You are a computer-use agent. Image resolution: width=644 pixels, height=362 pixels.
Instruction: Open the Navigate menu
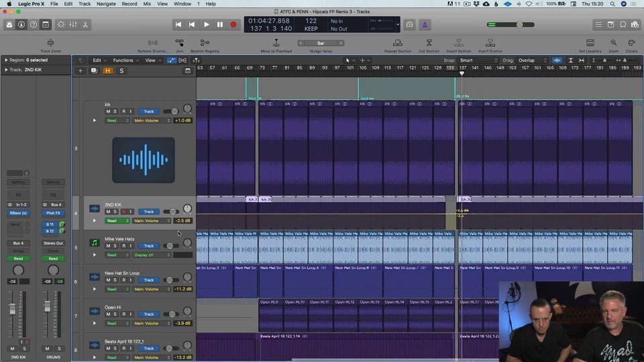106,4
